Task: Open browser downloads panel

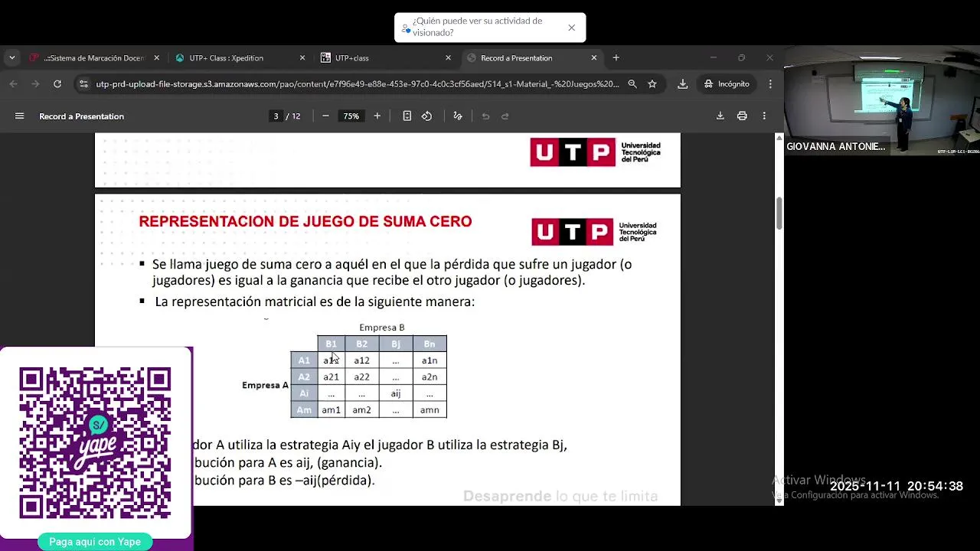Action: pyautogui.click(x=682, y=84)
